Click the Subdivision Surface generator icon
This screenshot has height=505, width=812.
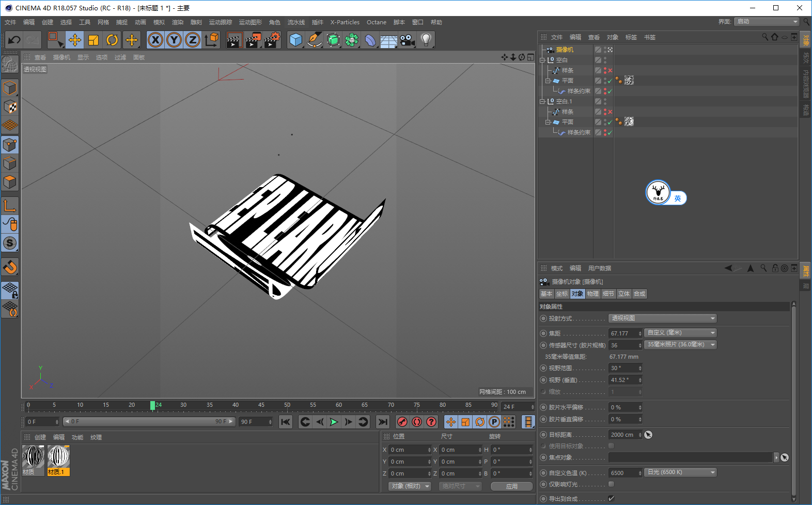click(333, 40)
